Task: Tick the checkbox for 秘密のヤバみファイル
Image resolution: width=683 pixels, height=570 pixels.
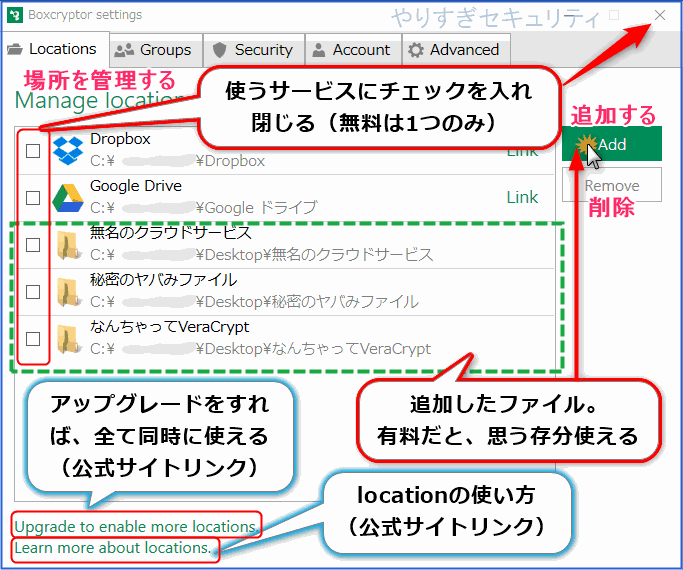Action: (x=33, y=292)
